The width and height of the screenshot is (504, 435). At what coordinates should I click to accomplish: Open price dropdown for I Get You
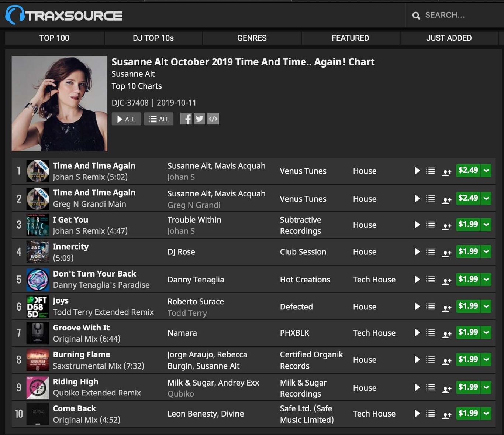486,224
